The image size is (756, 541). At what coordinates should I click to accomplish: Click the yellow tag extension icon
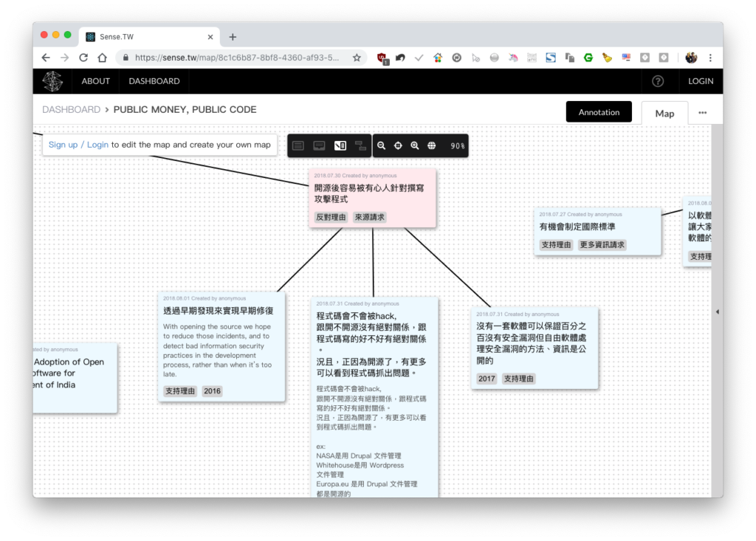click(x=607, y=58)
